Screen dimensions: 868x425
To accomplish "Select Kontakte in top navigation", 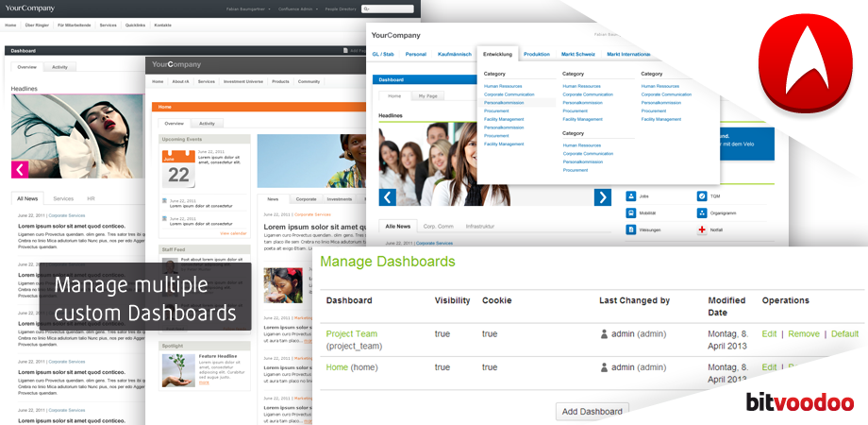I will pyautogui.click(x=162, y=25).
